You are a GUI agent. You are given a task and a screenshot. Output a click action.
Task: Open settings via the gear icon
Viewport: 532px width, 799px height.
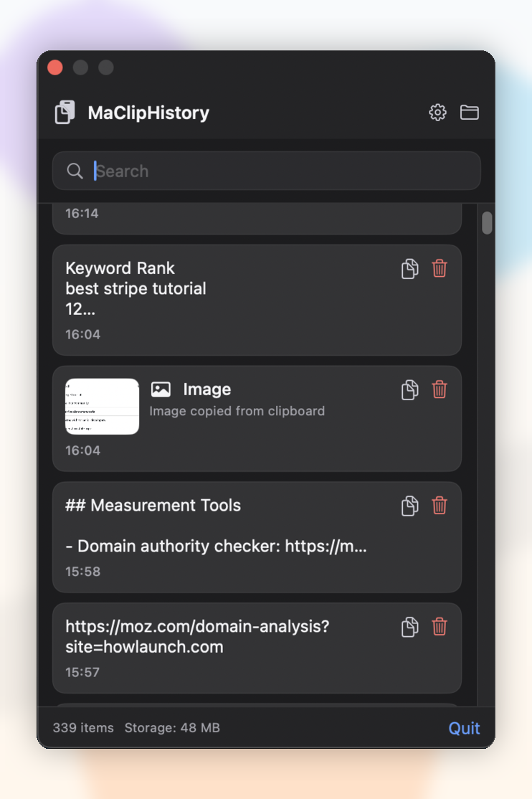[437, 112]
